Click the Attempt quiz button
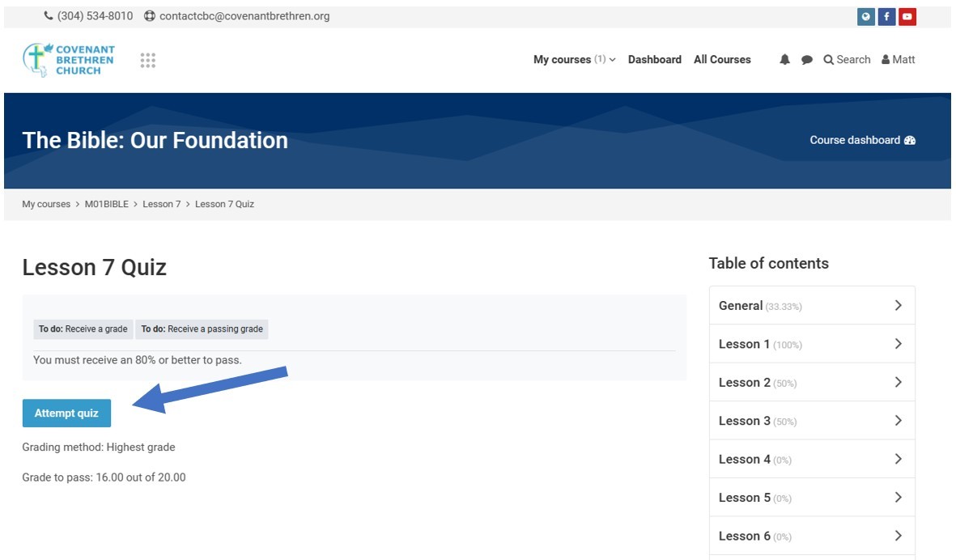The width and height of the screenshot is (956, 560). point(66,414)
